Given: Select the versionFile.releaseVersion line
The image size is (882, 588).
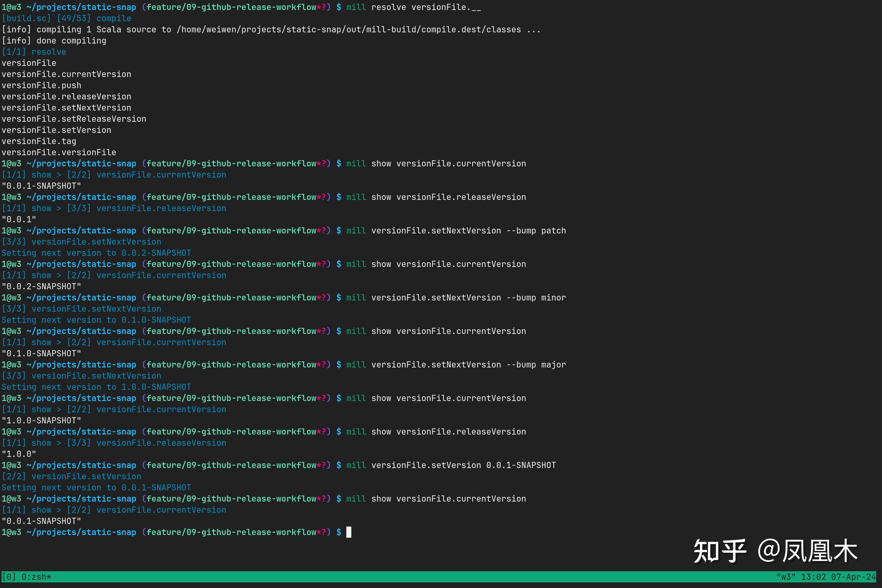Looking at the screenshot, I should pos(66,96).
